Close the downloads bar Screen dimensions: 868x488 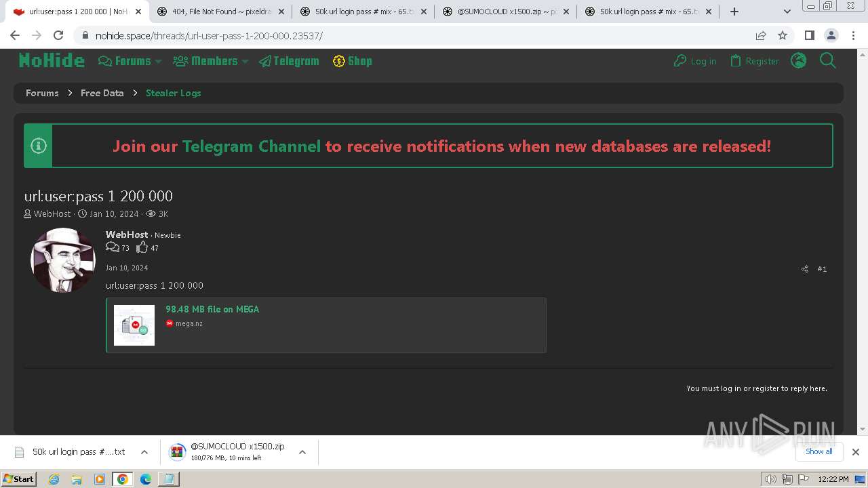tap(856, 452)
